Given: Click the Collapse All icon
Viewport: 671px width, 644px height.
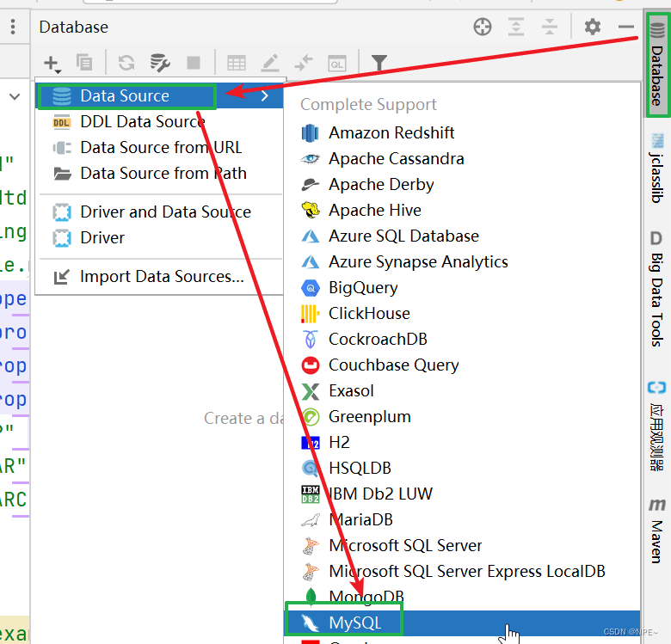Looking at the screenshot, I should (x=550, y=27).
